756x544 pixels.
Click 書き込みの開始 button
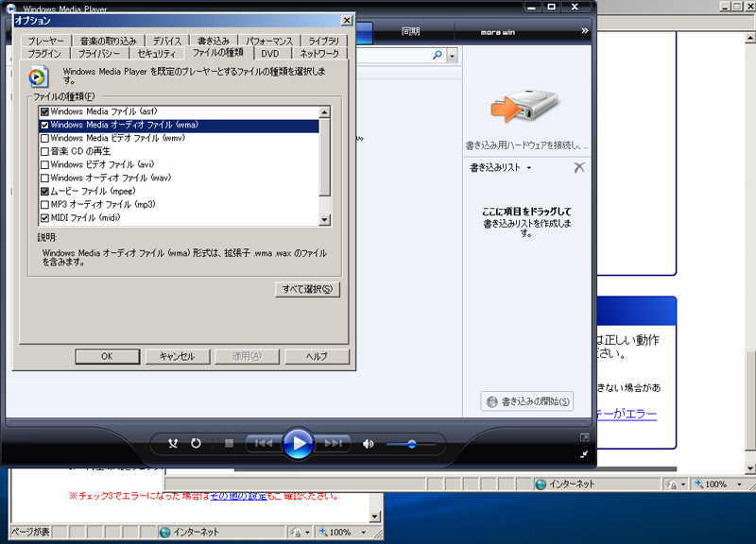(527, 401)
